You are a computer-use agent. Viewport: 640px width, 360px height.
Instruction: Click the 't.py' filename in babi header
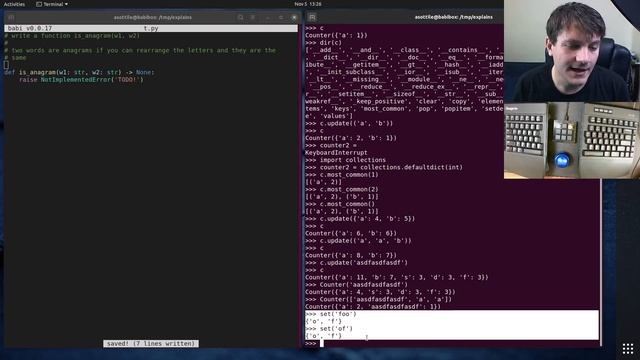click(151, 29)
